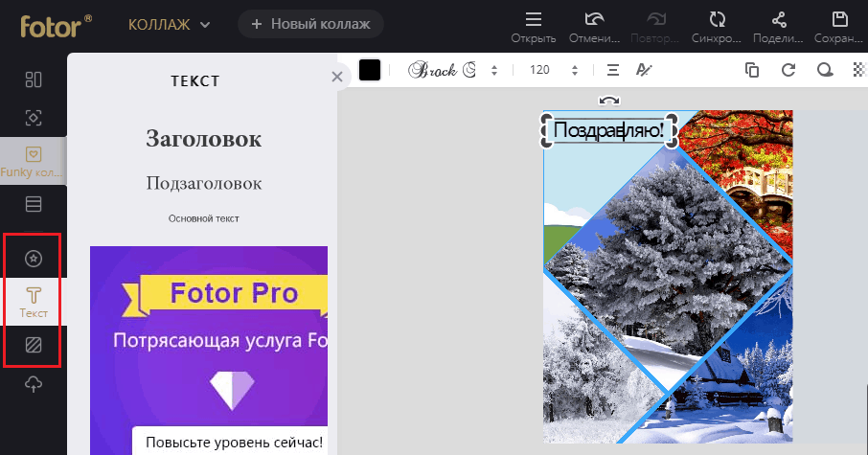Expand the КОЛЛАЖ mode dropdown
Image resolution: width=868 pixels, height=455 pixels.
point(170,24)
